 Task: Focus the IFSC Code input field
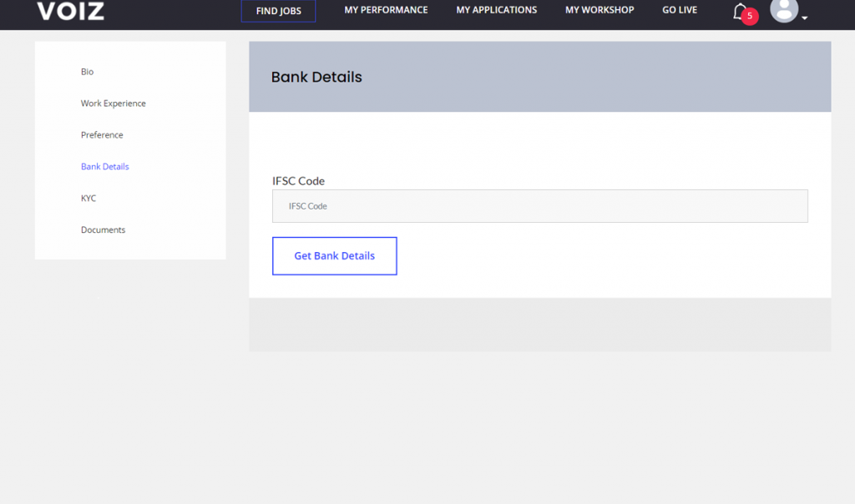click(x=540, y=206)
